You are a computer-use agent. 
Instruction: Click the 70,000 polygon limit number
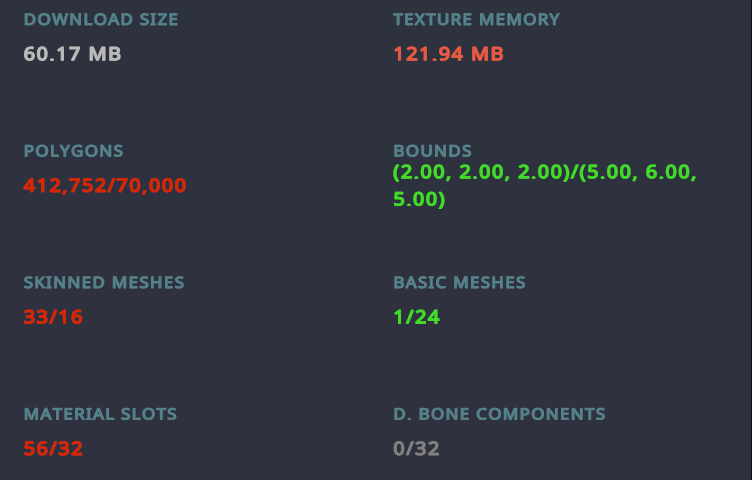click(151, 186)
